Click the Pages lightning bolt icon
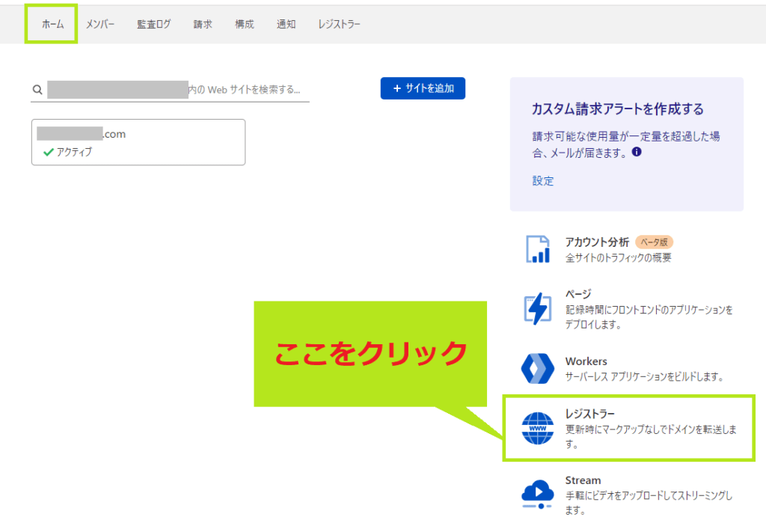The image size is (766, 532). (537, 308)
